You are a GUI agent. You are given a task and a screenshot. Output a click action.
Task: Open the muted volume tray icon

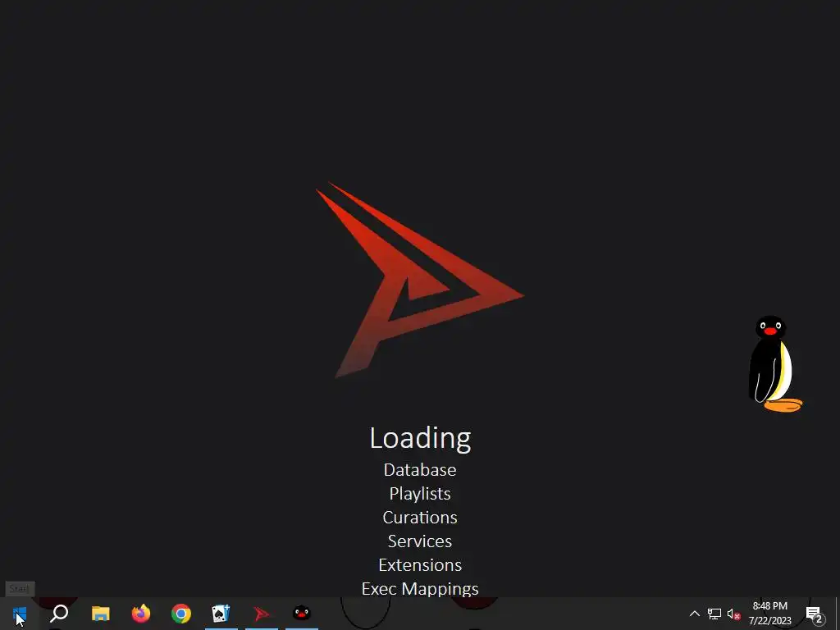click(x=734, y=614)
